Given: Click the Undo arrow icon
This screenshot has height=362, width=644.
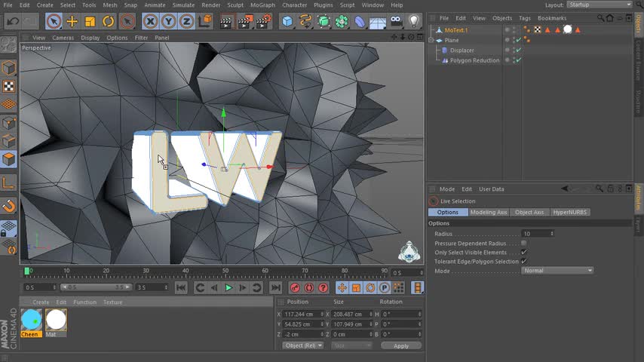Looking at the screenshot, I should (x=12, y=22).
